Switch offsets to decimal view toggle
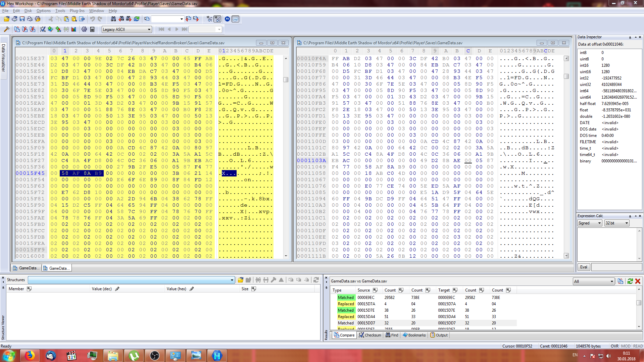Viewport: 644px width, 362px height. (210, 19)
